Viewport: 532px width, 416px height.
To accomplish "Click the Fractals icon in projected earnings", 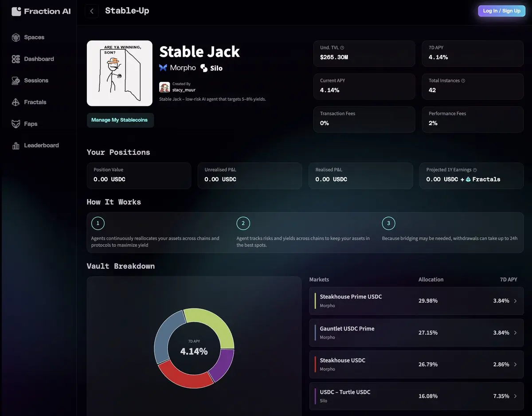I will coord(468,180).
